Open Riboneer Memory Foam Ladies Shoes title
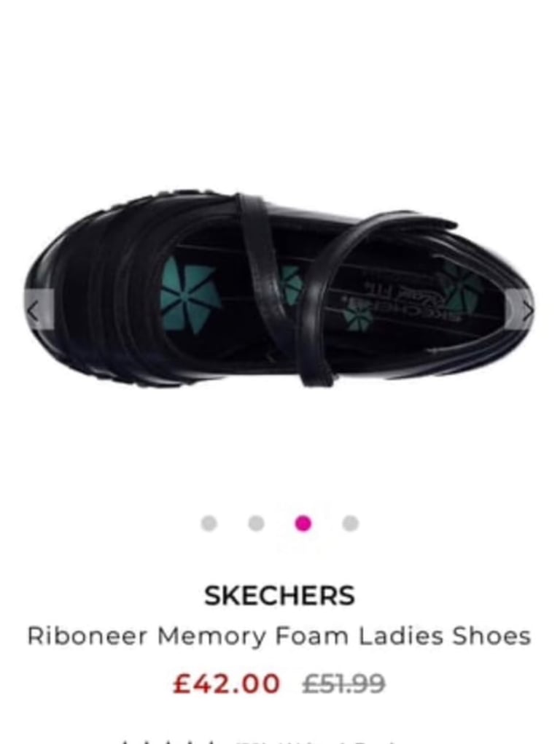Screen dimensions: 560x744 tap(279, 636)
